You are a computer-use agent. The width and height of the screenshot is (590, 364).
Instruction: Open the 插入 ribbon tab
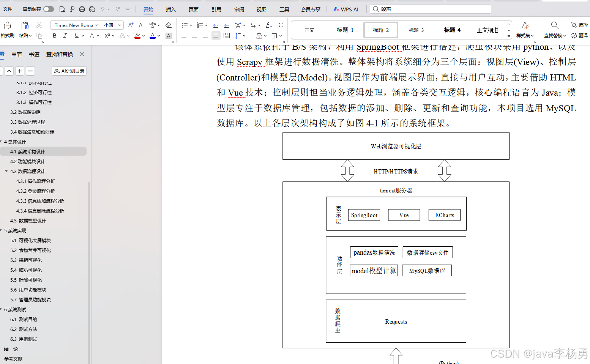(171, 9)
